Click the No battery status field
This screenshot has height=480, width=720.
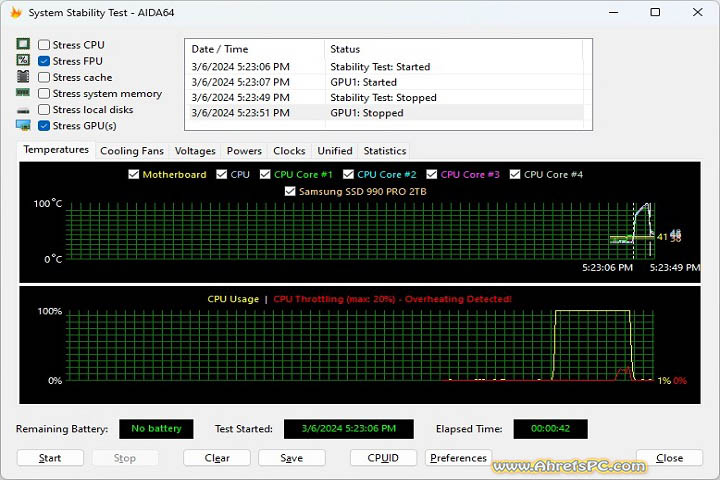coord(156,429)
